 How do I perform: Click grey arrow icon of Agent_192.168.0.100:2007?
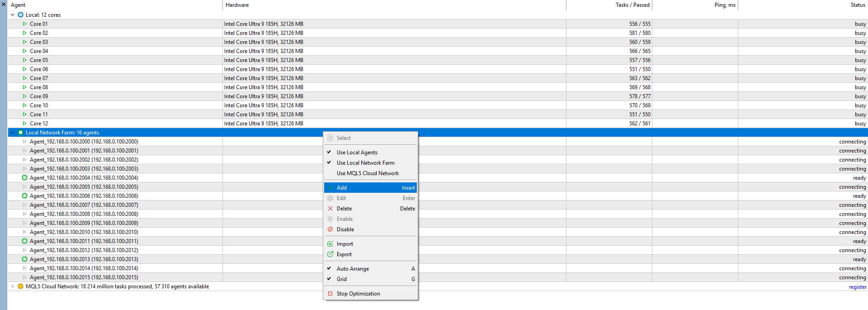25,205
